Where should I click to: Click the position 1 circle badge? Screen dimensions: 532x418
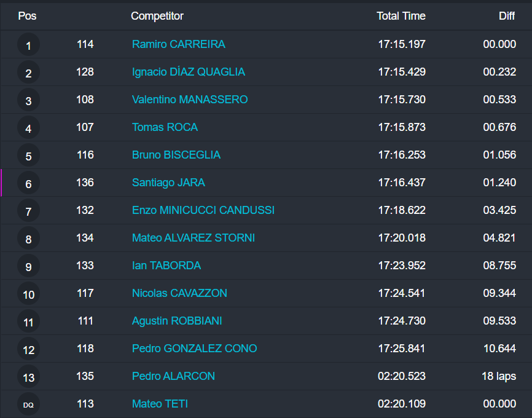click(28, 45)
